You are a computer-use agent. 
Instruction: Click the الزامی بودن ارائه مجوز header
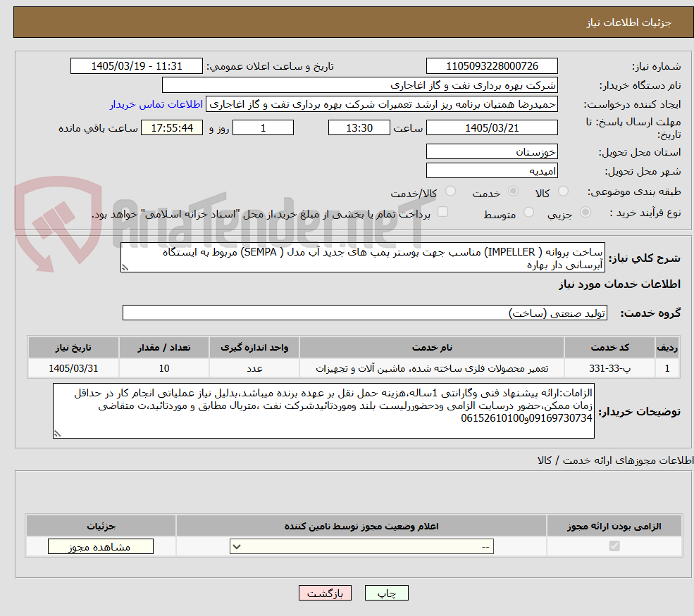(x=614, y=526)
